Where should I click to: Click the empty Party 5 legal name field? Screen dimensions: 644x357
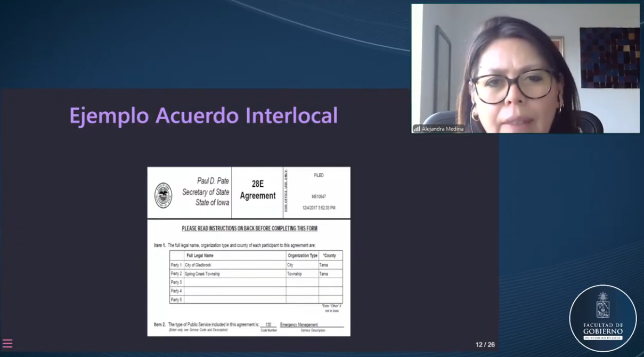pyautogui.click(x=234, y=300)
